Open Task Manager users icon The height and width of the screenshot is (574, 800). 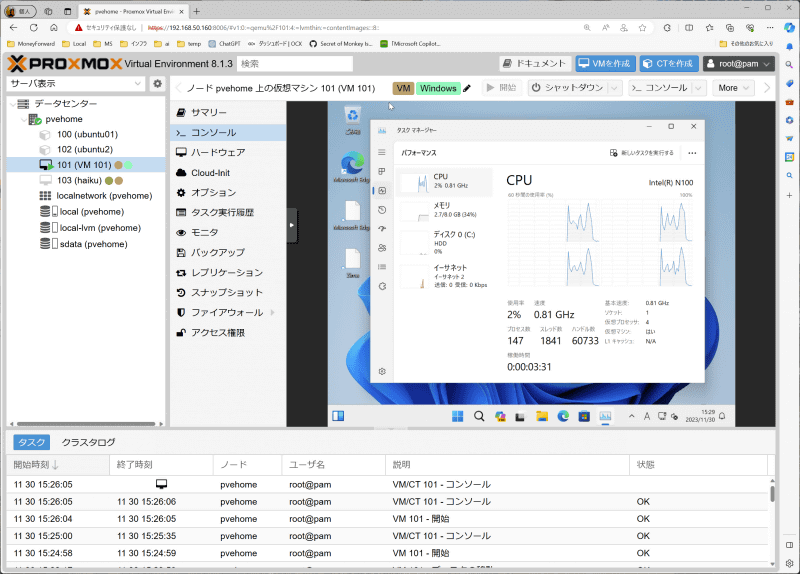tap(382, 248)
